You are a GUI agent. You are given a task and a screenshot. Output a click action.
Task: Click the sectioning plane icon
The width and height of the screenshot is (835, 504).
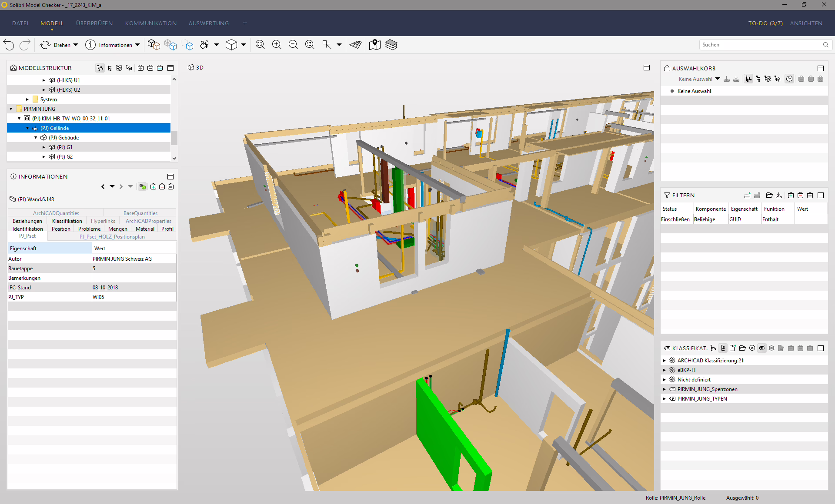point(356,45)
